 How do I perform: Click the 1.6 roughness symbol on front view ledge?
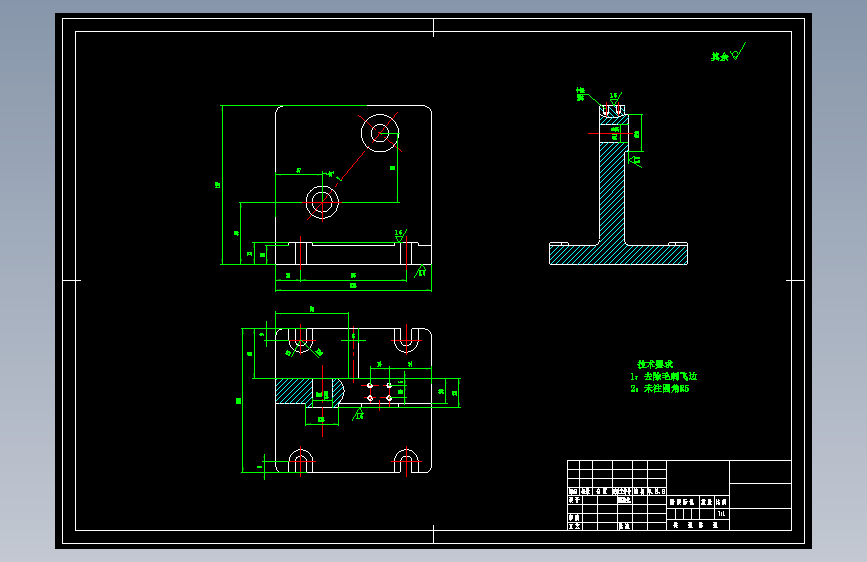[x=400, y=235]
